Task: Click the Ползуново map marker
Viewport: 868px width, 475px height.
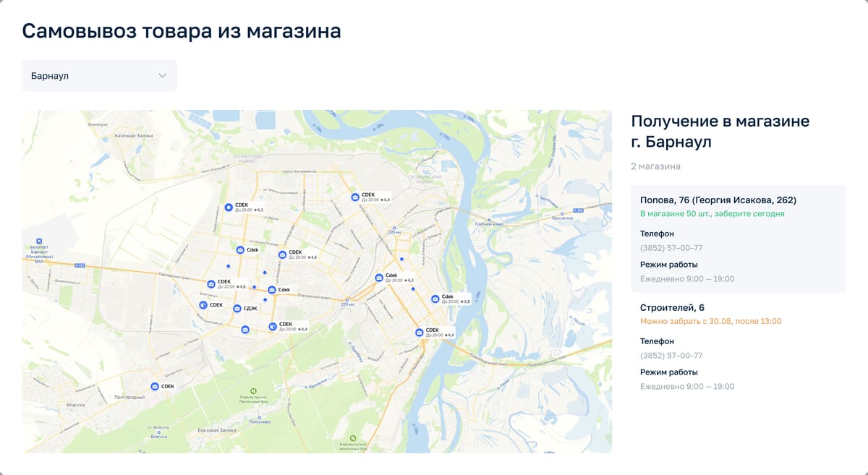Action: (x=259, y=418)
